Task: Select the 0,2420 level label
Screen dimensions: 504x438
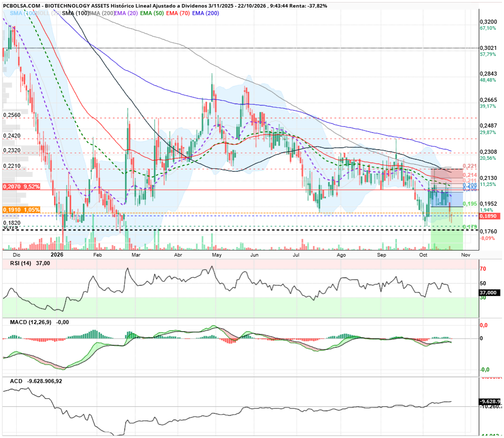Action: 12,136
